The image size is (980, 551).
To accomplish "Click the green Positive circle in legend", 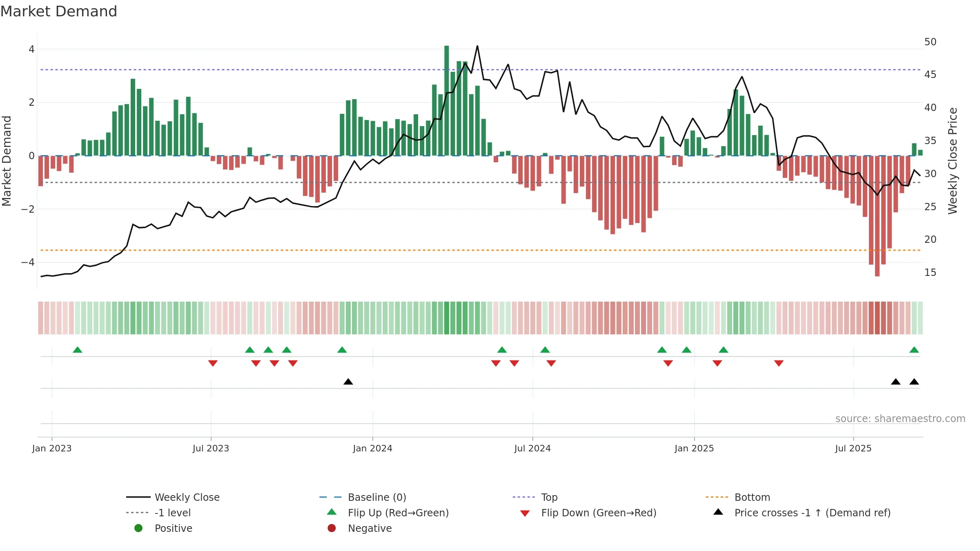I will click(138, 528).
